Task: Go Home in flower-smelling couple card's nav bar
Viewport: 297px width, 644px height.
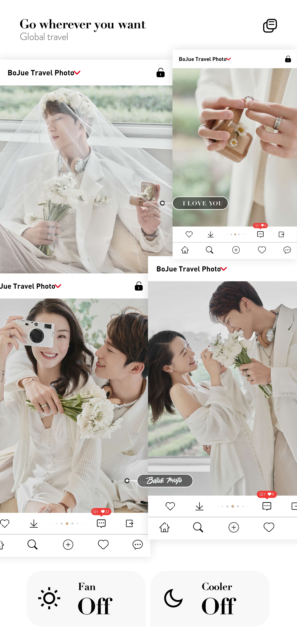Action: (164, 527)
